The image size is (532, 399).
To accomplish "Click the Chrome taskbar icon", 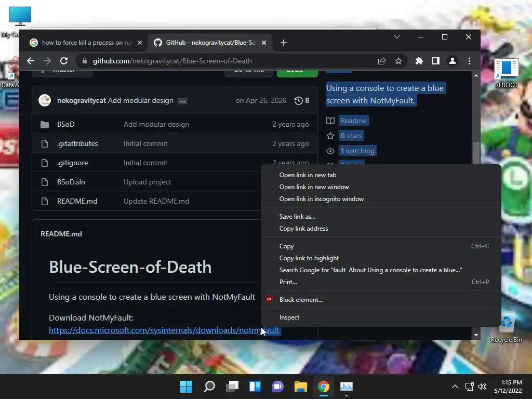I will (x=323, y=387).
